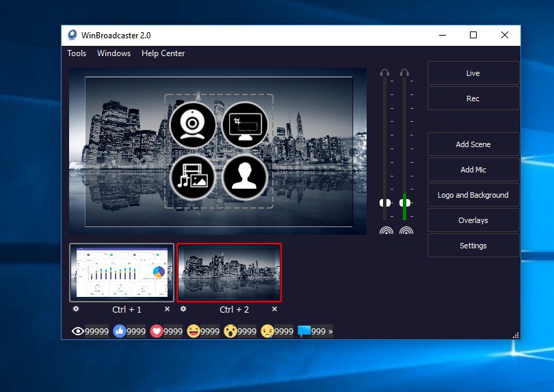This screenshot has width=554, height=392.
Task: Expand comments with the double-chevron arrow
Action: tap(330, 332)
